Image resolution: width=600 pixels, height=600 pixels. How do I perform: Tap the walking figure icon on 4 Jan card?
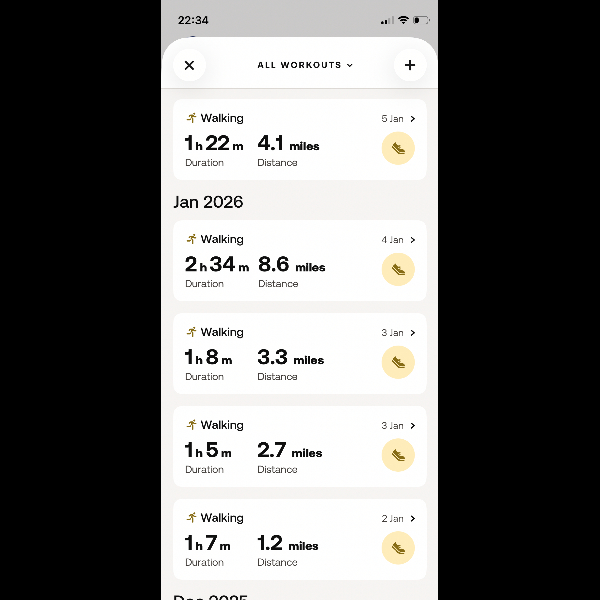click(x=191, y=239)
